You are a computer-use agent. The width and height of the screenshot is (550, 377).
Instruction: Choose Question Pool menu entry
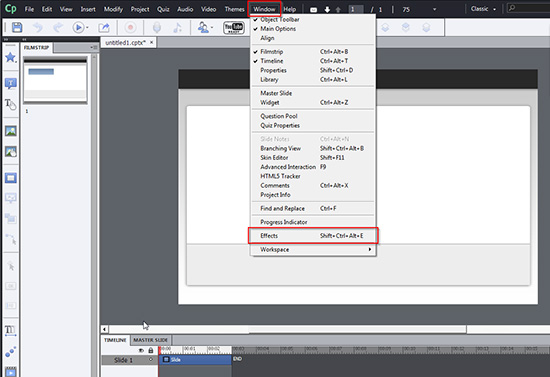[312, 116]
